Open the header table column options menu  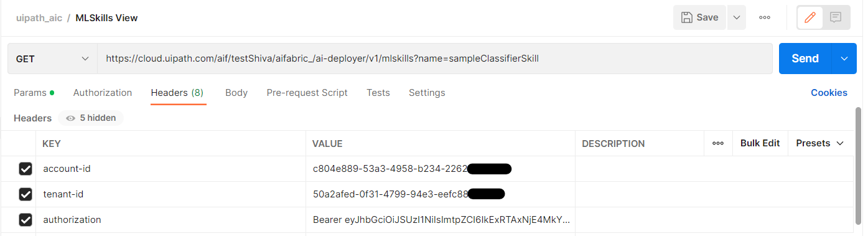point(718,143)
